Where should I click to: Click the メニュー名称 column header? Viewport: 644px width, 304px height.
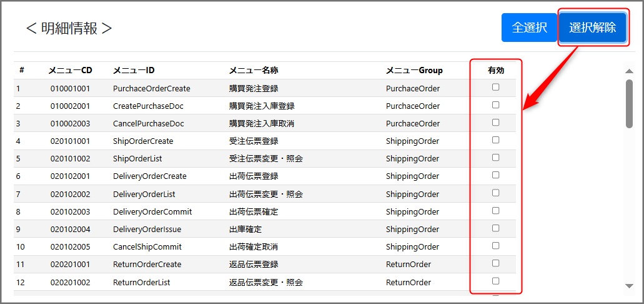pyautogui.click(x=253, y=71)
